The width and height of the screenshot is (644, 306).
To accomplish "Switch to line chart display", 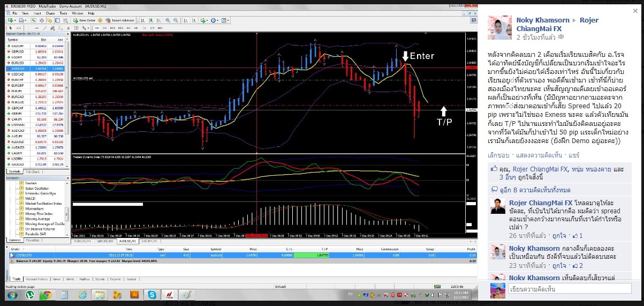I will click(158, 20).
